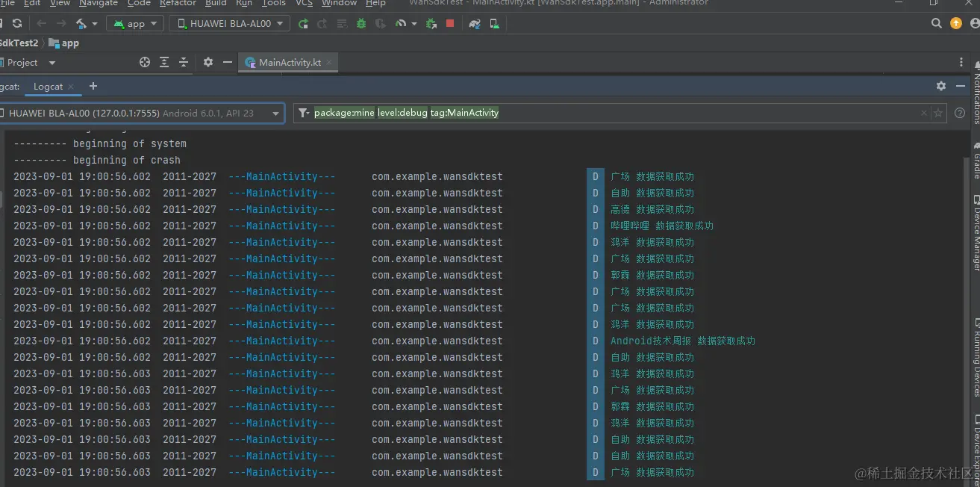
Task: Click Sync Project with Gradle Files icon
Action: tap(475, 24)
